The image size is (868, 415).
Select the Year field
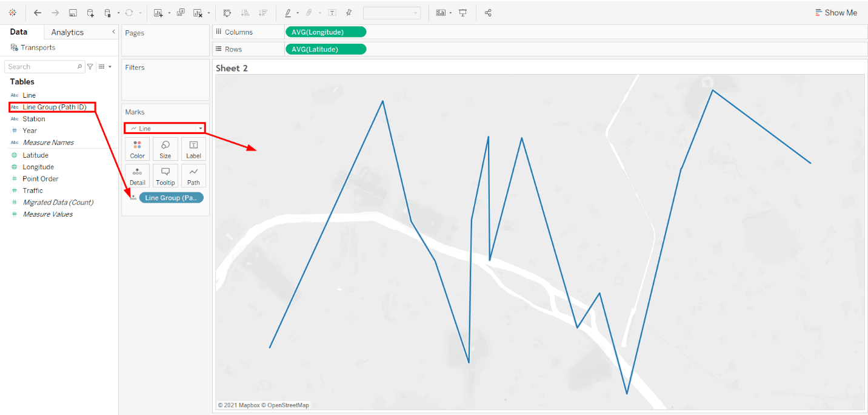[x=30, y=130]
